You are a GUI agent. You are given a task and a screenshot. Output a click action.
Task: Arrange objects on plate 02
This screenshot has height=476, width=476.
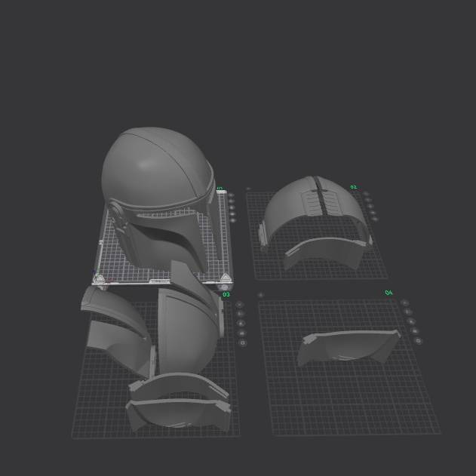click(370, 207)
